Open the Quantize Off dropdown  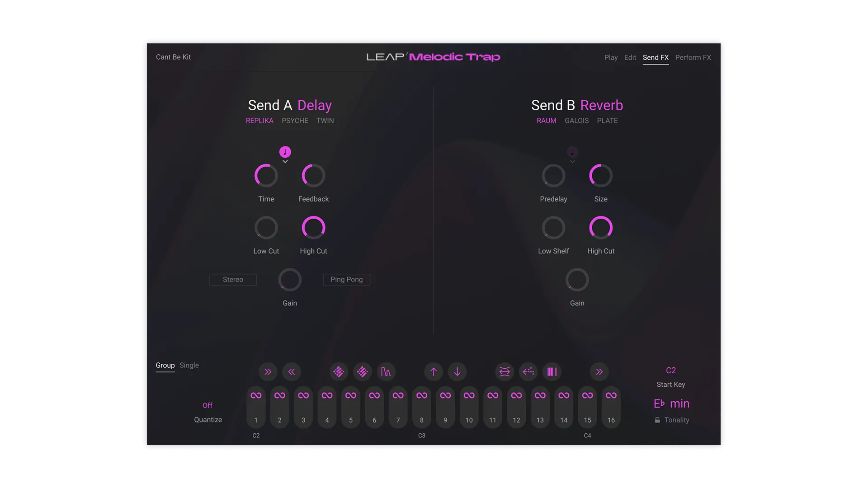point(208,405)
